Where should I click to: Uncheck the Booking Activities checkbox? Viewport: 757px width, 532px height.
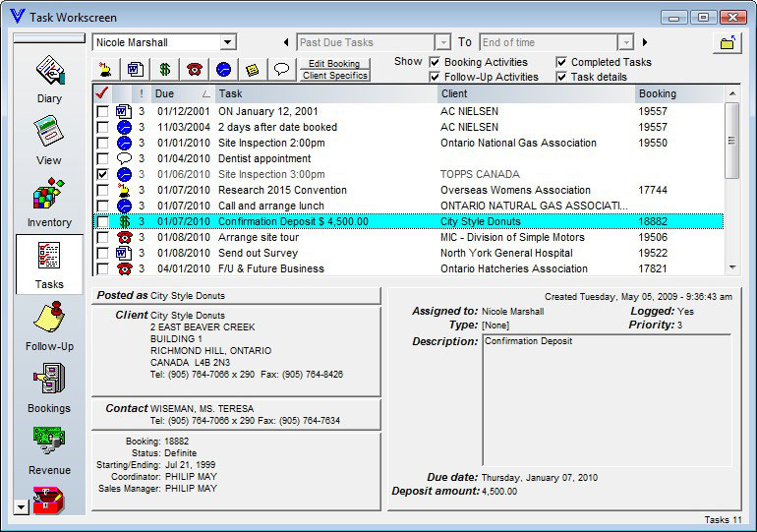tap(436, 62)
